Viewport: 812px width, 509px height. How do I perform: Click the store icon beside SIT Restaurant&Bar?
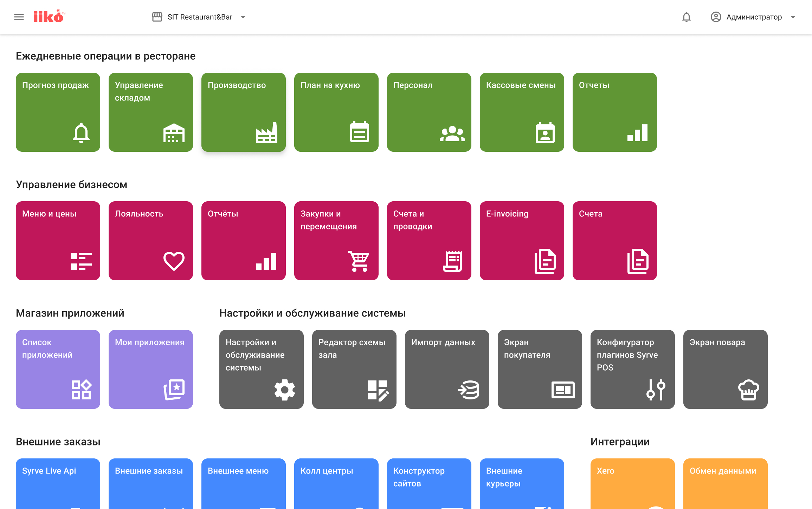coord(157,17)
